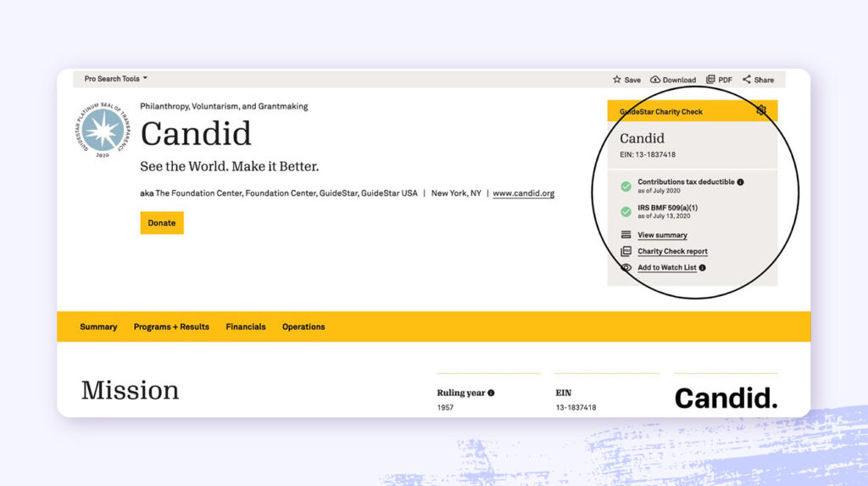Click the PDF icon beside Charity Check report
This screenshot has height=486, width=868.
pos(626,251)
